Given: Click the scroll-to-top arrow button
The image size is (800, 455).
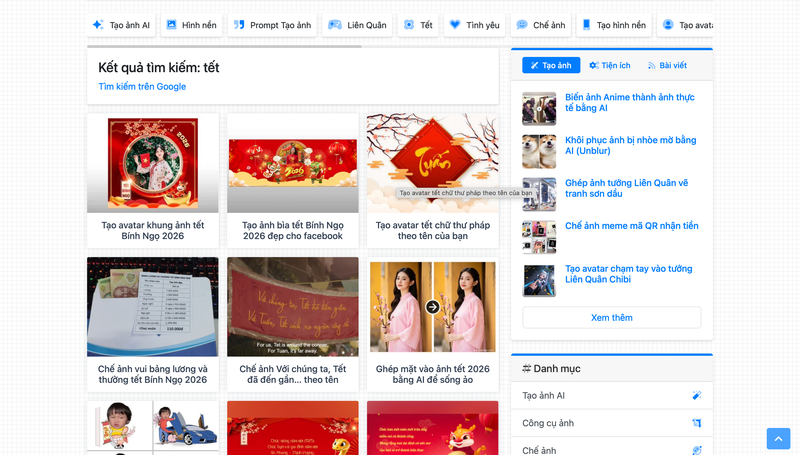Looking at the screenshot, I should pyautogui.click(x=778, y=439).
